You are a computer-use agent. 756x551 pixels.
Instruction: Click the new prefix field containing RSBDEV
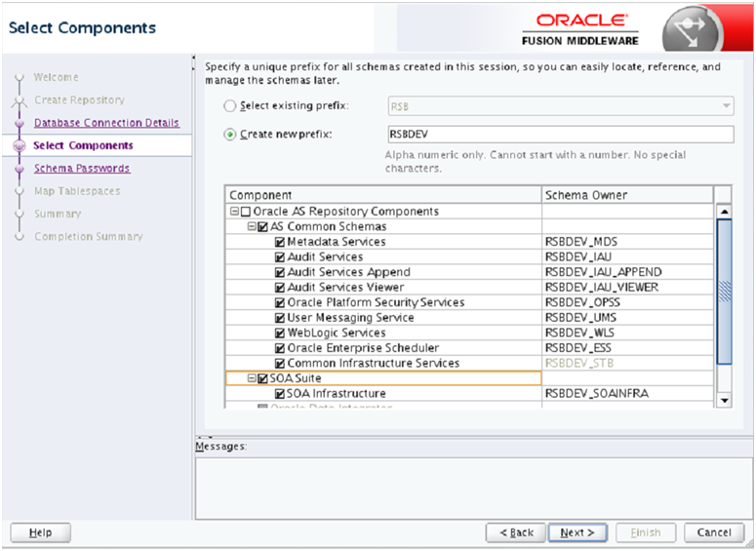[561, 134]
